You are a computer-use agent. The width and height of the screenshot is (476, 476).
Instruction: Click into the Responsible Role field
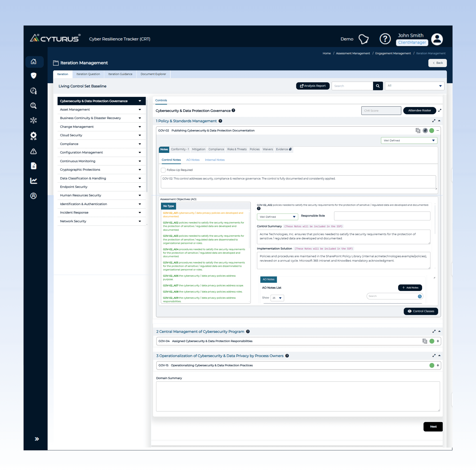click(382, 216)
